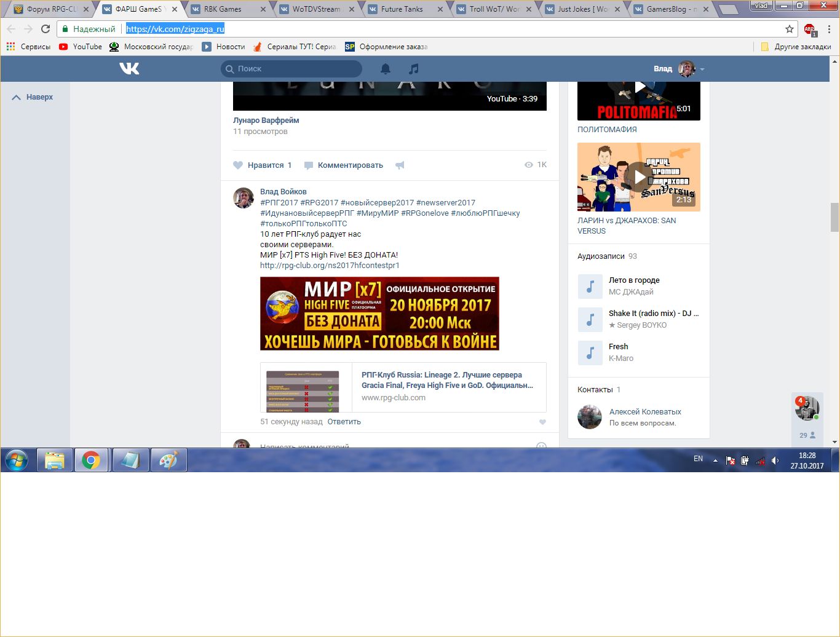The height and width of the screenshot is (637, 840).
Task: Open the Влад profile dropdown menu
Action: pyautogui.click(x=679, y=69)
